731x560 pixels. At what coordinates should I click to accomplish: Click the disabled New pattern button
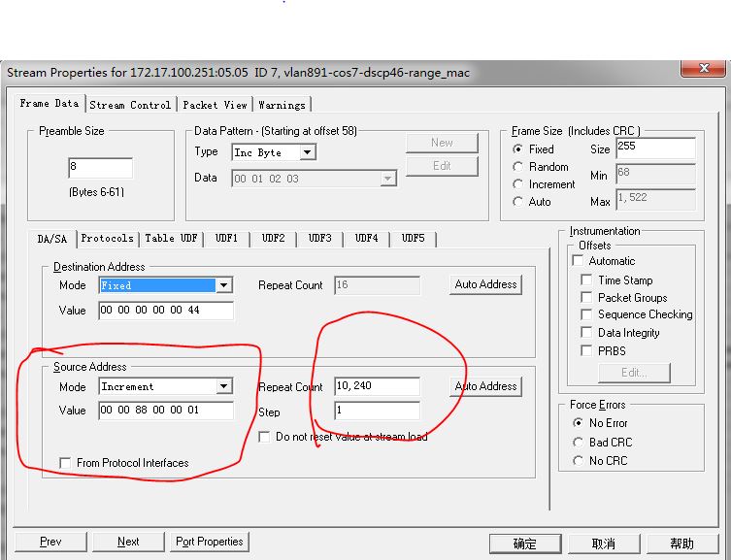pyautogui.click(x=442, y=143)
